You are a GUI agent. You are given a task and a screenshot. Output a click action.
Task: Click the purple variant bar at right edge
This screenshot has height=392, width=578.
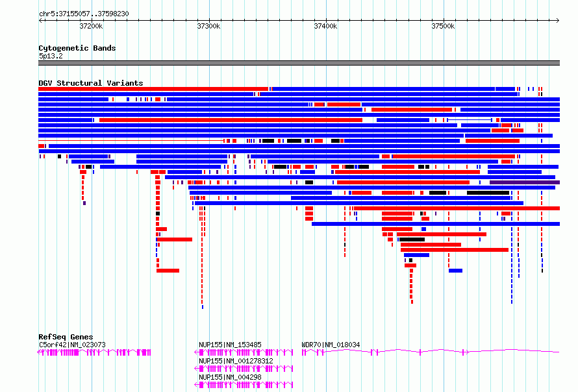click(525, 182)
